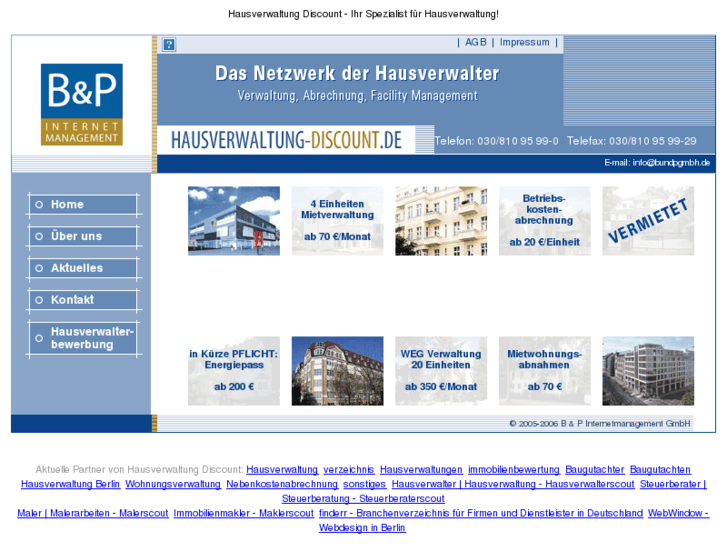Open Hausverwalterbewerbung menu item

point(83,338)
